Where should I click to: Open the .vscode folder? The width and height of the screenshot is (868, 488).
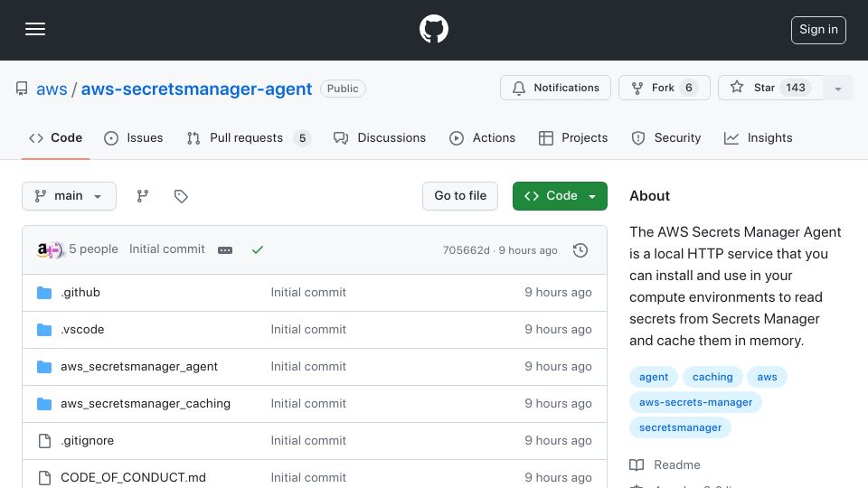(x=82, y=329)
